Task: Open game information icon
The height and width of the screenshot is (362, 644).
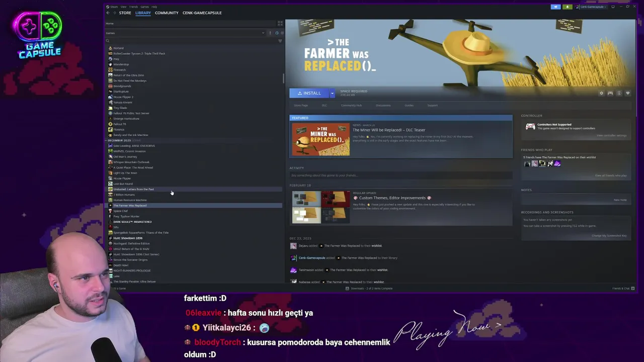Action: [619, 93]
